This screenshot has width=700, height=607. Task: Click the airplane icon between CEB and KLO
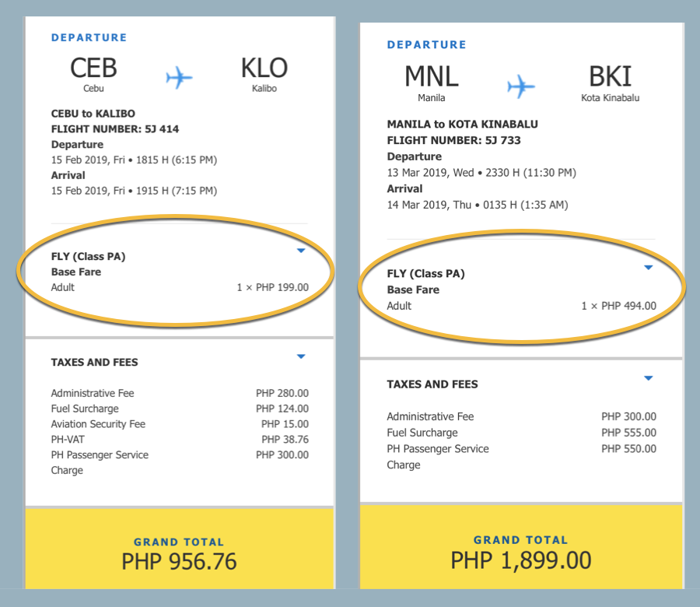pyautogui.click(x=179, y=77)
